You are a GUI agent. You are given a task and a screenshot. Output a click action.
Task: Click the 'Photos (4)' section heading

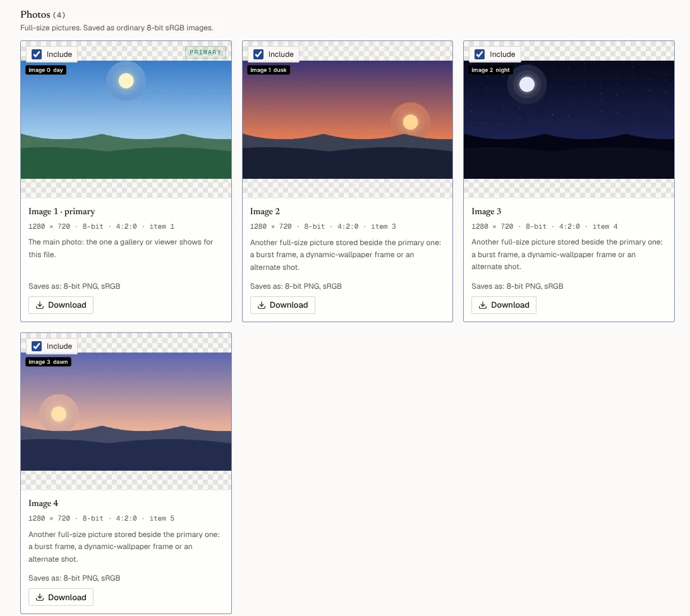(x=43, y=15)
